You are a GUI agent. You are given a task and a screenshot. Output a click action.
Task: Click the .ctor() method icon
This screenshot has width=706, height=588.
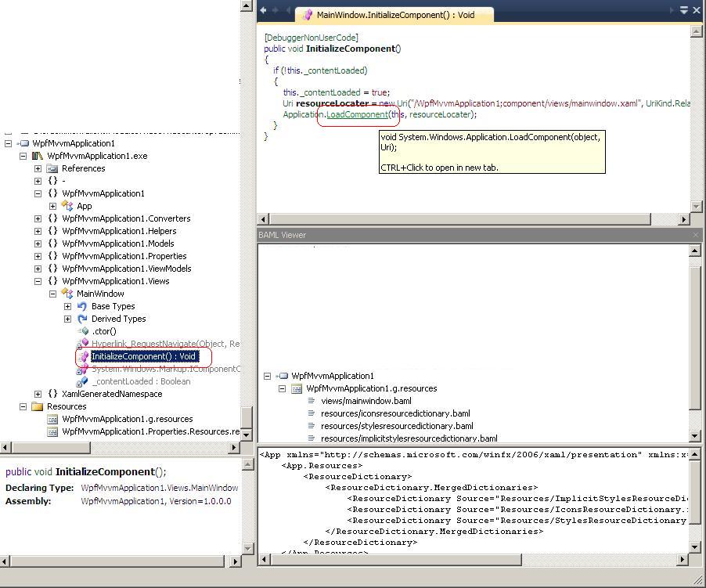(x=83, y=331)
